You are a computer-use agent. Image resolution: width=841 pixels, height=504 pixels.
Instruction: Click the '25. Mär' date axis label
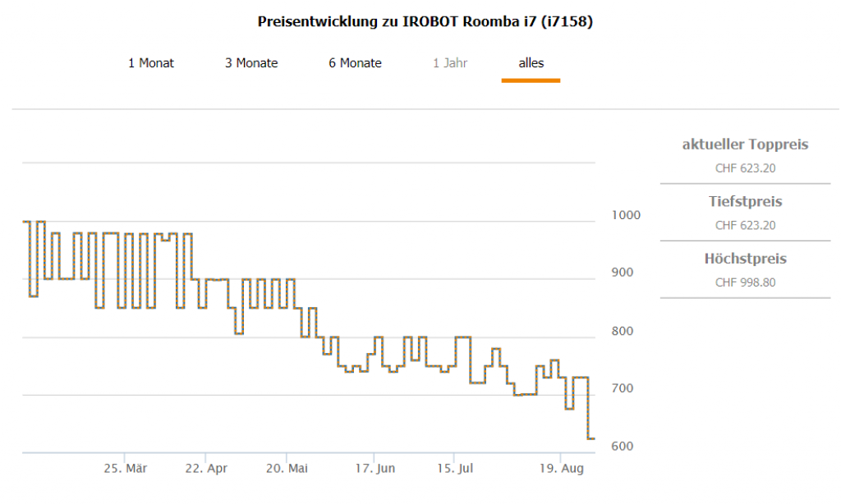(125, 469)
